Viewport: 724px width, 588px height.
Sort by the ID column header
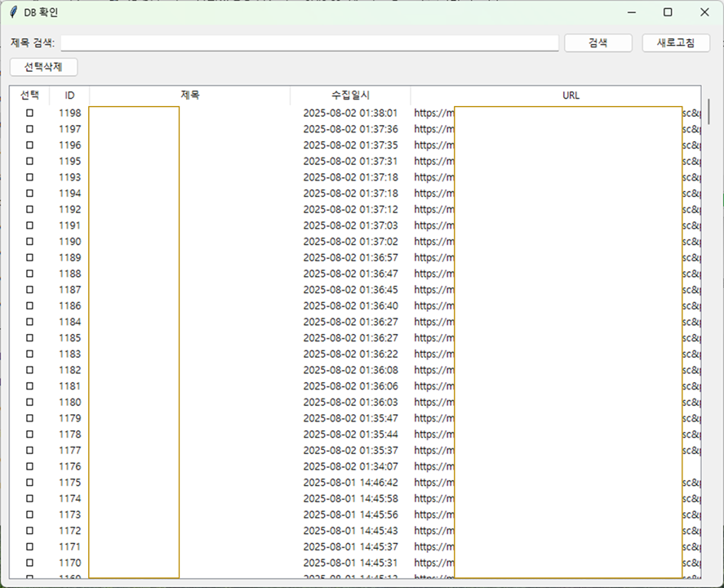click(69, 96)
